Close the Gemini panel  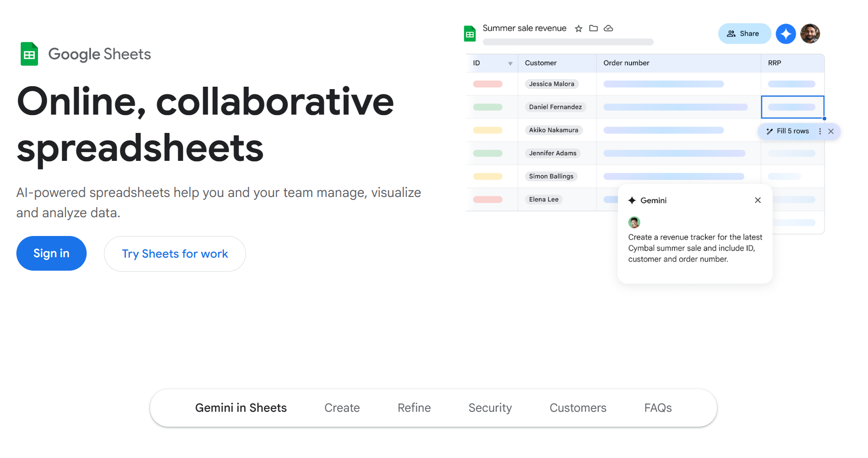tap(758, 200)
